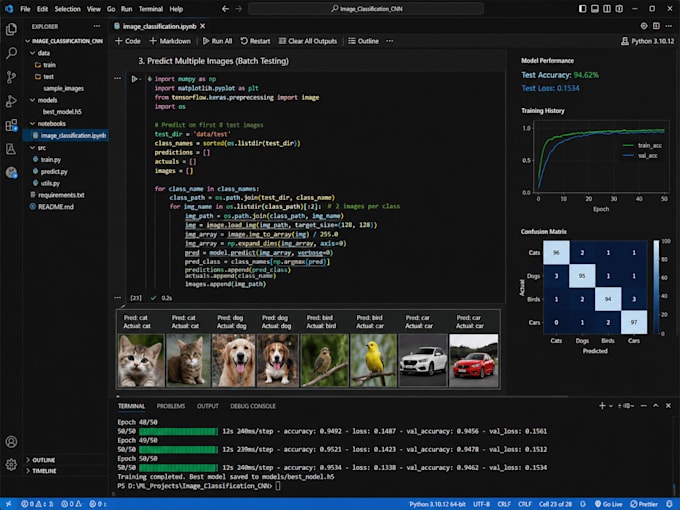Open the Selection menu
This screenshot has width=680, height=510.
(67, 9)
